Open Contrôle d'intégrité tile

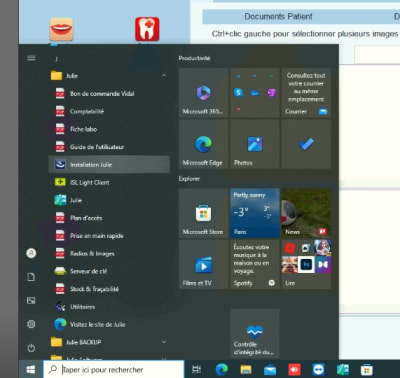click(255, 333)
